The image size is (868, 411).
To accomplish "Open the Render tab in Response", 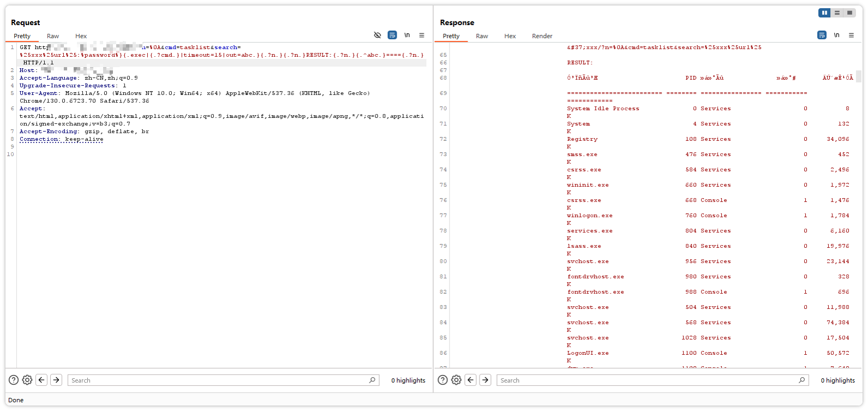I will click(x=542, y=36).
